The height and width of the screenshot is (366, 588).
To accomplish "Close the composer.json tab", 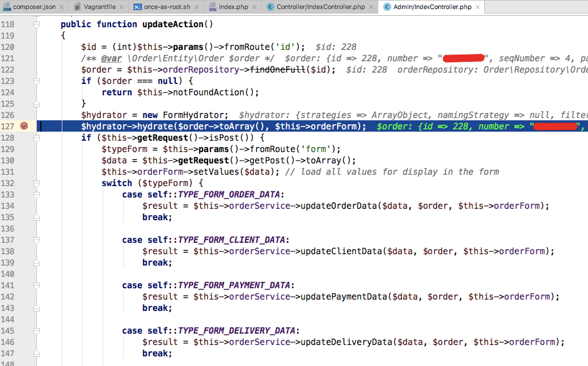I will (61, 7).
